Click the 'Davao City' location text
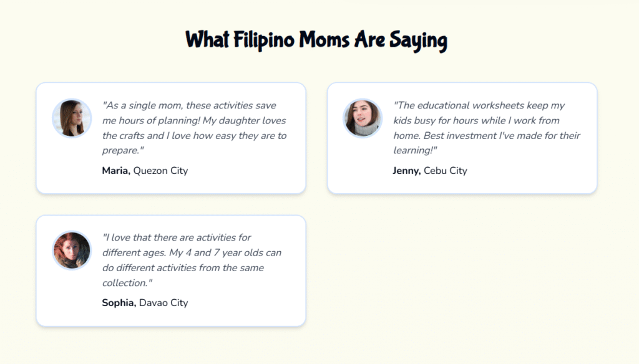 coord(163,303)
